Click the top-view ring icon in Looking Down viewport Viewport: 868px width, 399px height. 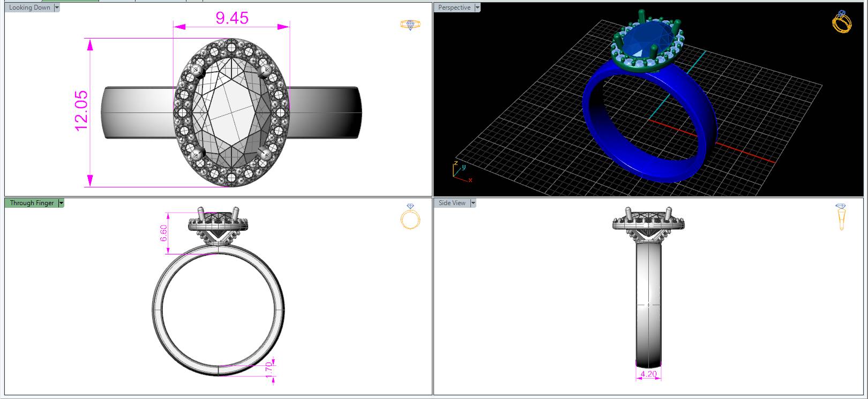(410, 25)
